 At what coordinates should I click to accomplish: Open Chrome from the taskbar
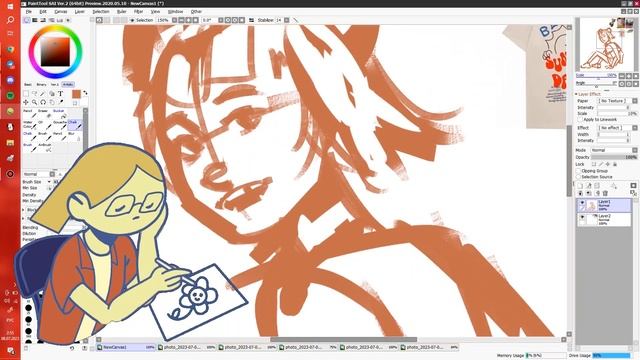[10, 49]
